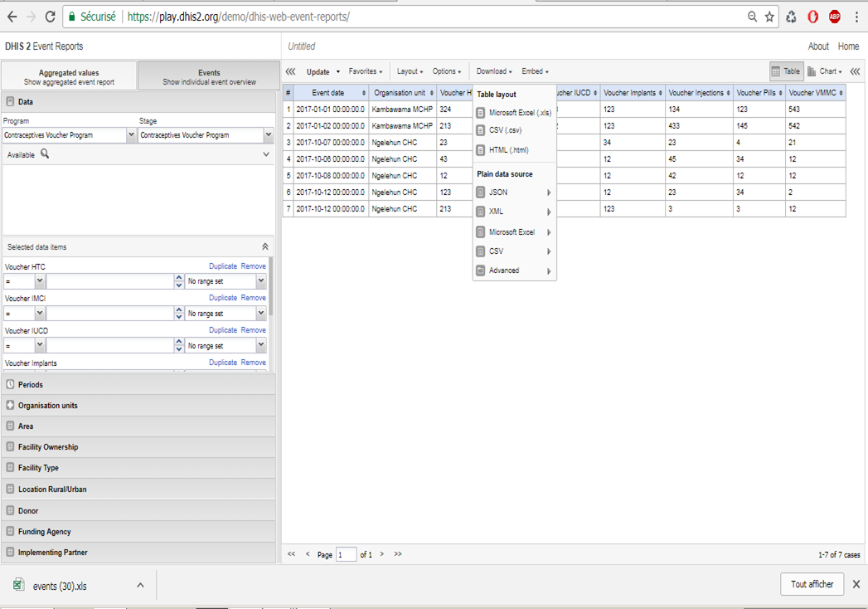Click the search magnifier beside Available

coord(45,154)
